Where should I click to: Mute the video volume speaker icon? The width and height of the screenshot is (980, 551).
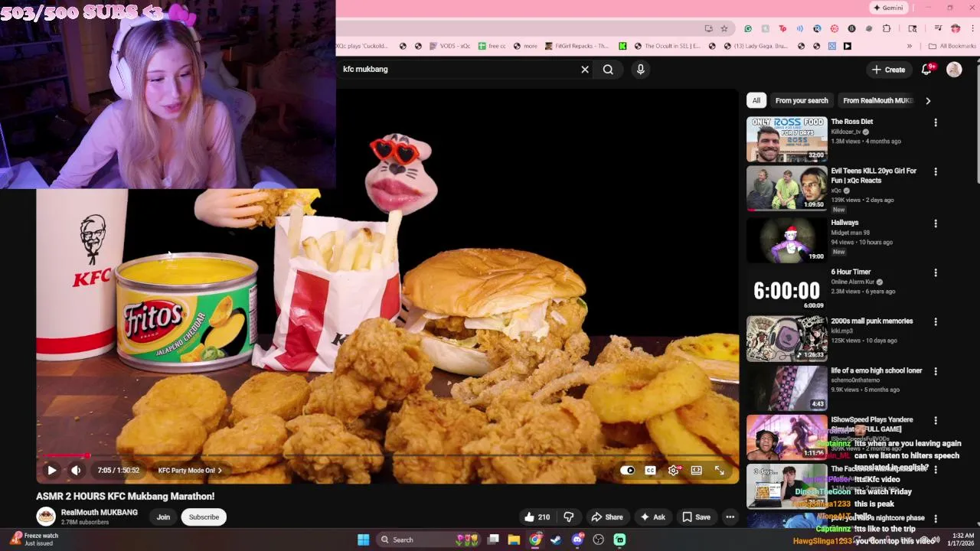(76, 471)
